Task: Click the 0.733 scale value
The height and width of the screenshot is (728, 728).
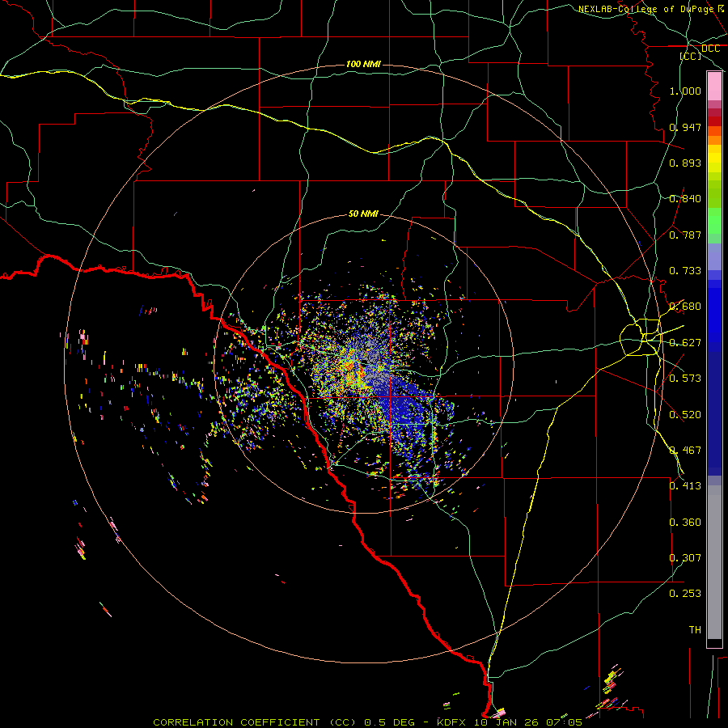Action: (x=685, y=271)
